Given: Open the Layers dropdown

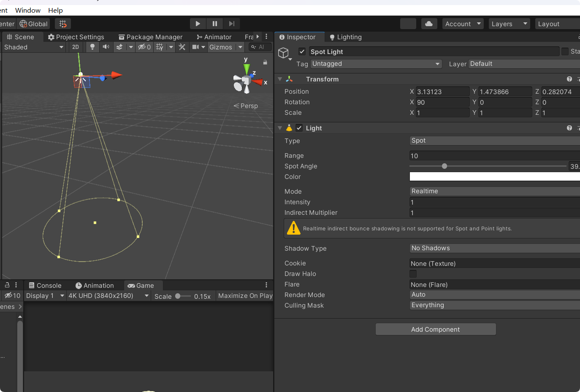Looking at the screenshot, I should pyautogui.click(x=509, y=24).
